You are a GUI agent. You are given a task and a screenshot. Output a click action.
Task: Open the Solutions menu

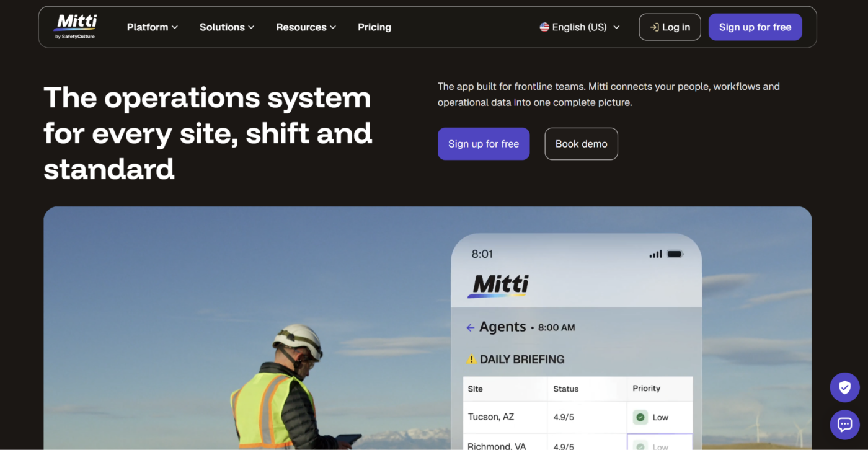click(227, 27)
